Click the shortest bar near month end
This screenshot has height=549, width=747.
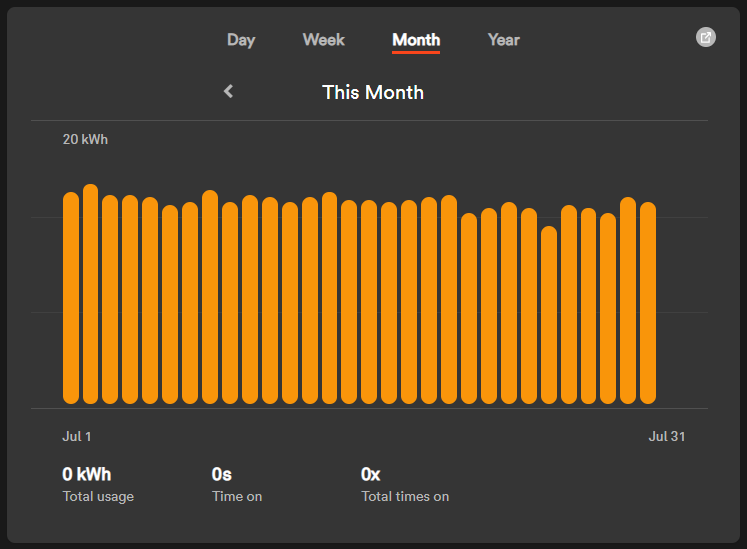coord(549,315)
